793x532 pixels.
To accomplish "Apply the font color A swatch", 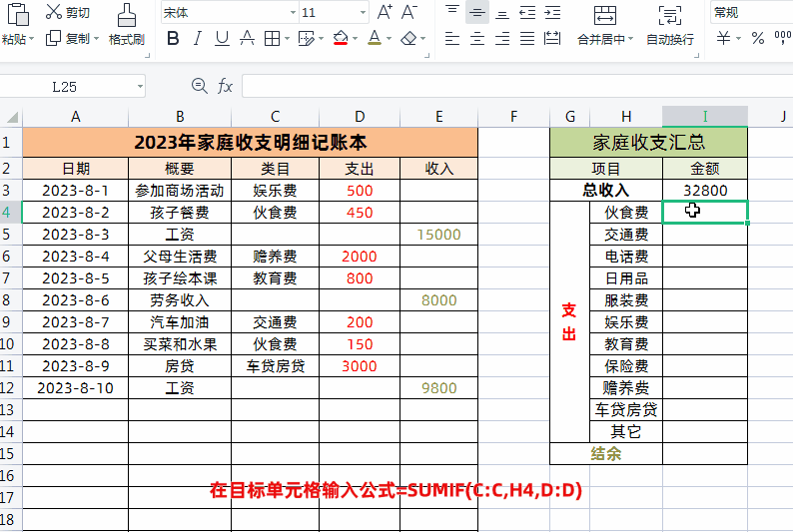I will 375,38.
